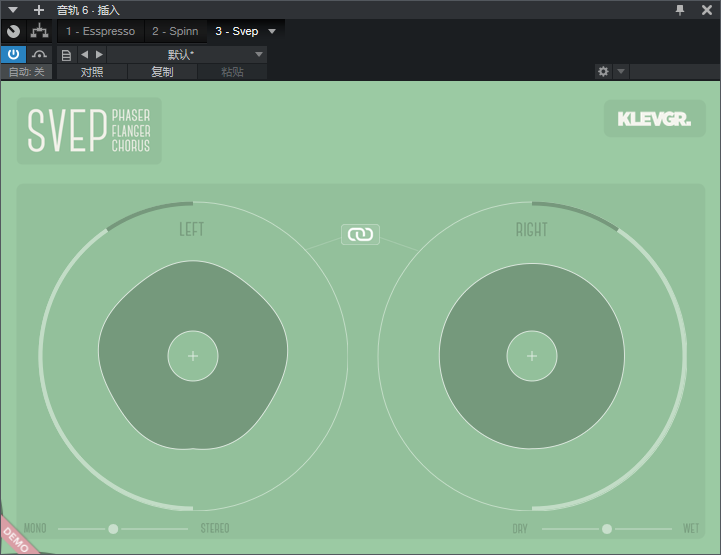721x555 pixels.
Task: Click the 粘贴 paste button
Action: tap(232, 72)
